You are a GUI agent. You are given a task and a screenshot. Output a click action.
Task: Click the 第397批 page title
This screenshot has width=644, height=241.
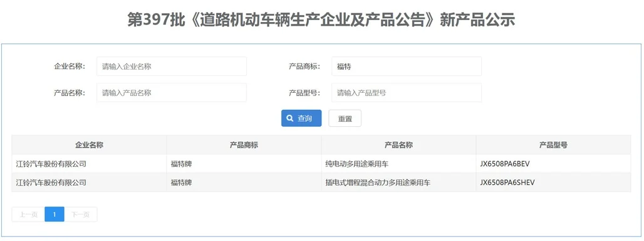(x=321, y=19)
